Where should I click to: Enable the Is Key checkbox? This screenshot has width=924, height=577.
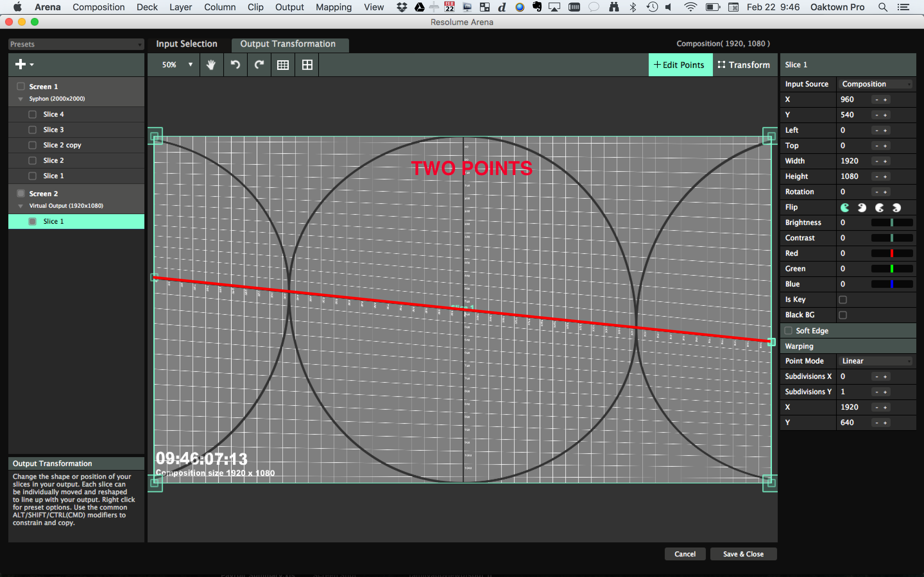click(843, 300)
